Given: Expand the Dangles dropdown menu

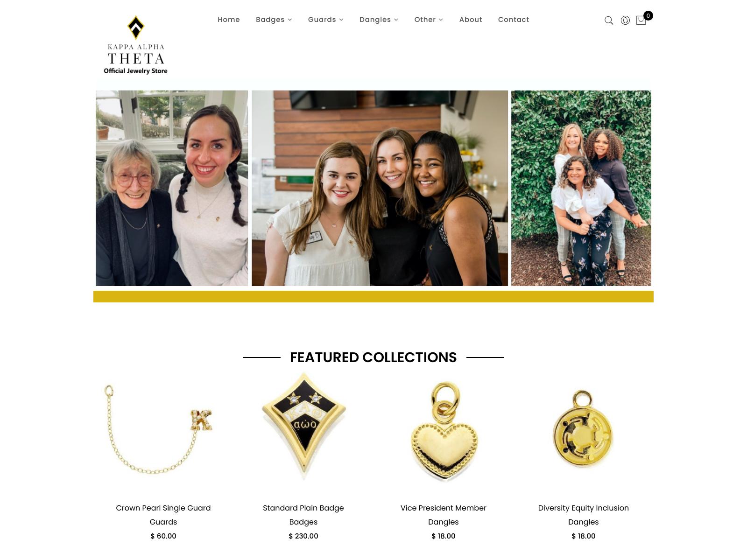Looking at the screenshot, I should pos(379,20).
